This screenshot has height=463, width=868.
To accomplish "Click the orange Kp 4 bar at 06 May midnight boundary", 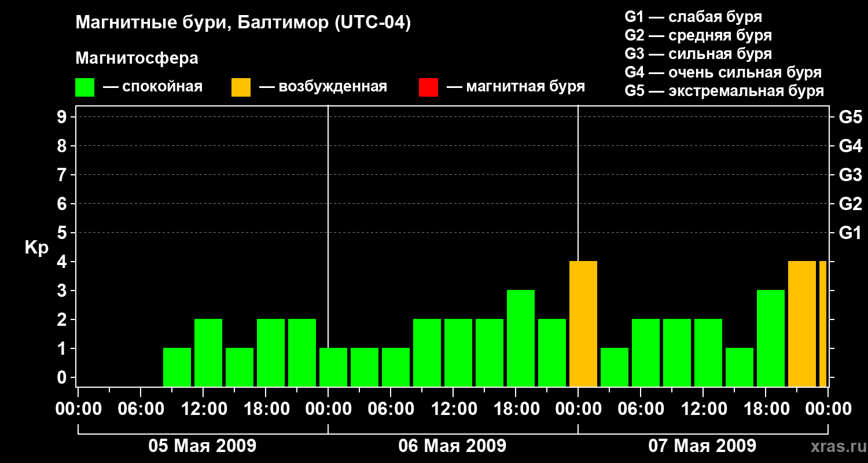I will pyautogui.click(x=583, y=324).
